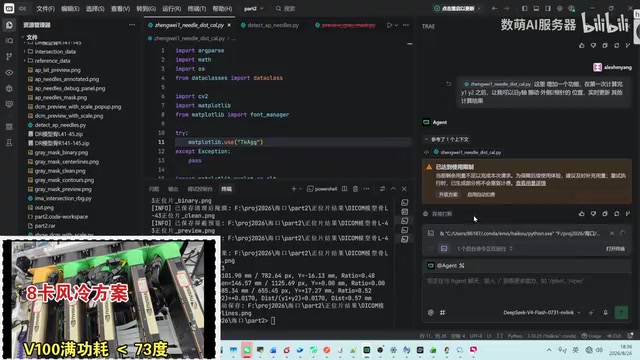Maximize the terminal panel with the chevron up
The height and width of the screenshot is (360, 640).
click(393, 189)
